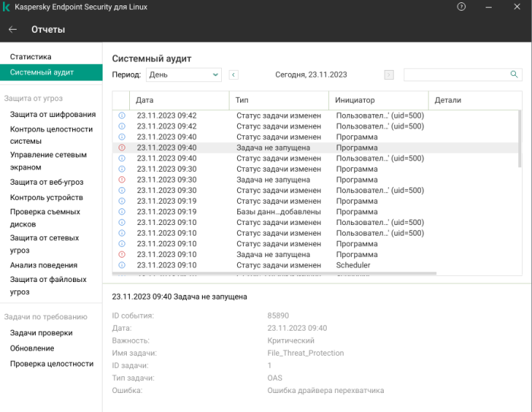
Task: Open Защита от шифрования report
Action: (x=52, y=115)
